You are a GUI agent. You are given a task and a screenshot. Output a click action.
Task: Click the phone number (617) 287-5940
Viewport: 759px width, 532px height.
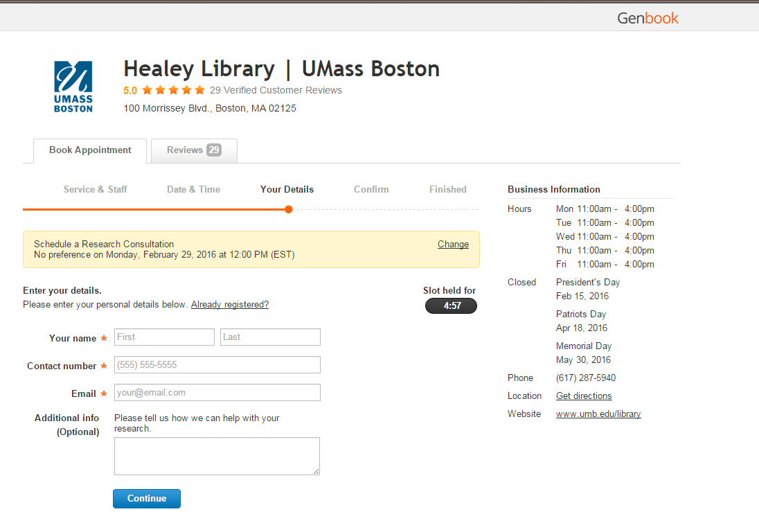coord(586,378)
